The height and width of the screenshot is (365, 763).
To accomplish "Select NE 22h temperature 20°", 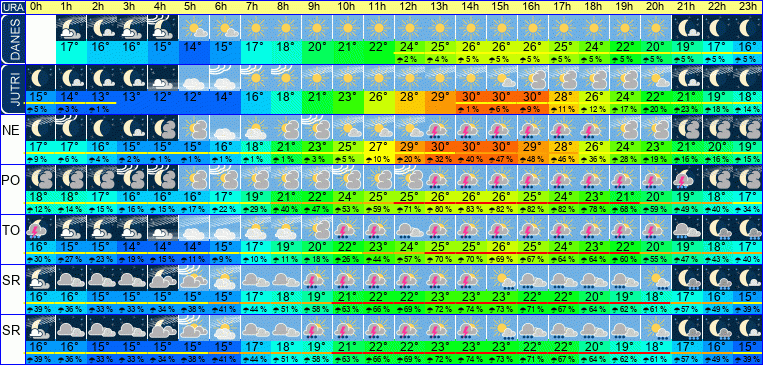I will 718,146.
